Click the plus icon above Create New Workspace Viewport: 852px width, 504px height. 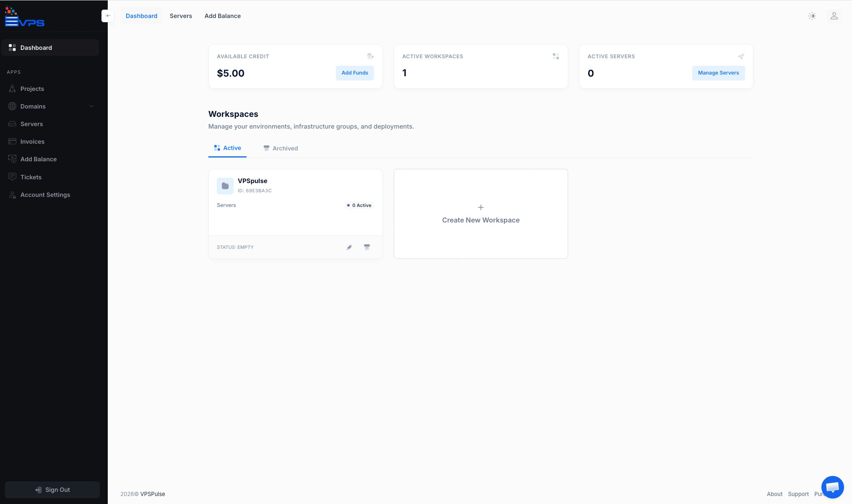[481, 207]
